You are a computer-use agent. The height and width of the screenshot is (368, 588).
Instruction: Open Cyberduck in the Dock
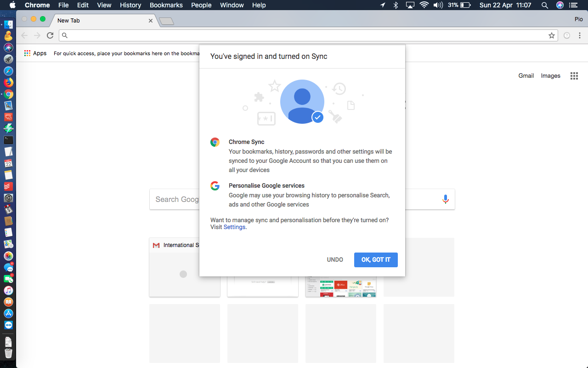(8, 36)
